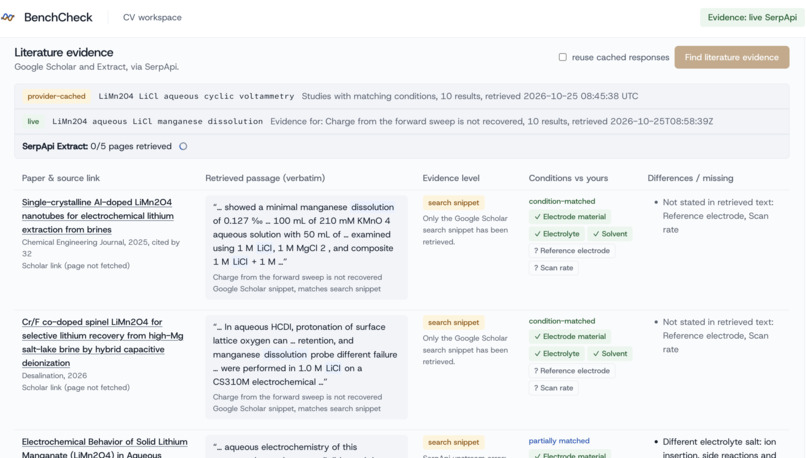Click Evidence level column header
806x458 pixels.
(451, 178)
